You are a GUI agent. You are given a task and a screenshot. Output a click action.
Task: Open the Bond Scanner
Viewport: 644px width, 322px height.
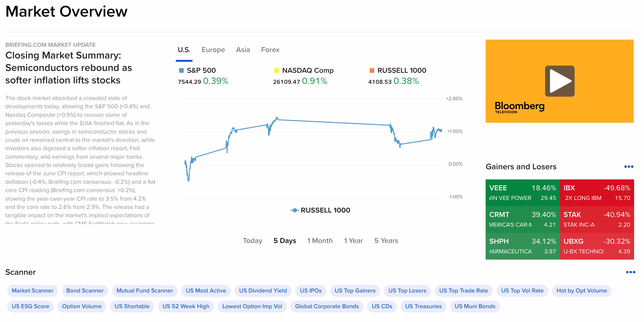85,291
